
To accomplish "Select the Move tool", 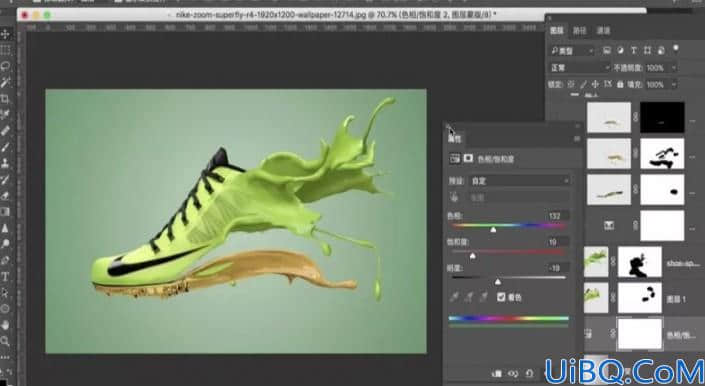I will (x=5, y=34).
